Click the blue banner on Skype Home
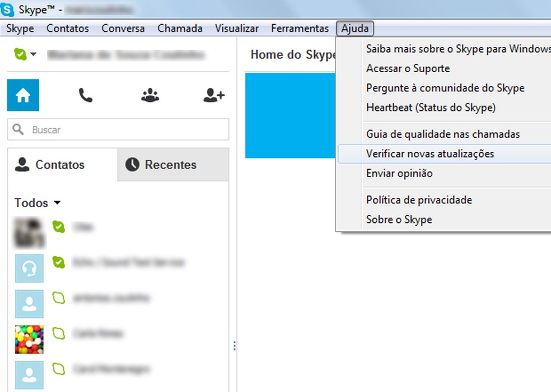The height and width of the screenshot is (392, 551). [290, 115]
